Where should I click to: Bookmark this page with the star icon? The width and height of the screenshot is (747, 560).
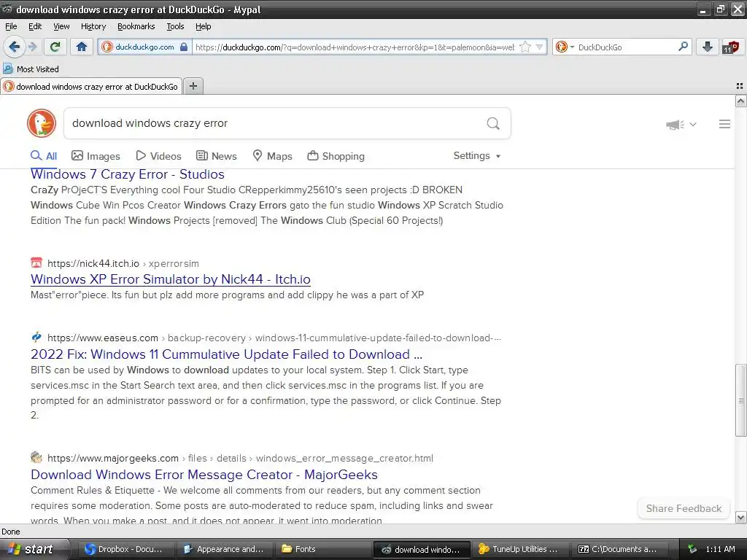(525, 47)
